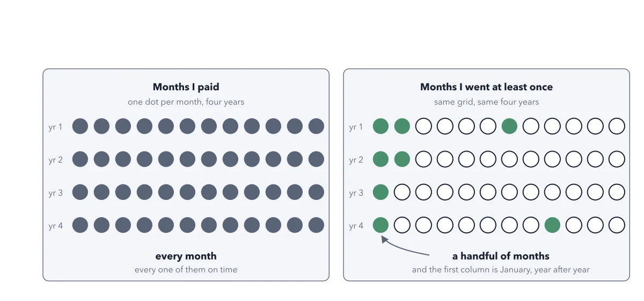Click the green ninth-month dot in yr 4
The width and height of the screenshot is (644, 301).
click(x=552, y=225)
